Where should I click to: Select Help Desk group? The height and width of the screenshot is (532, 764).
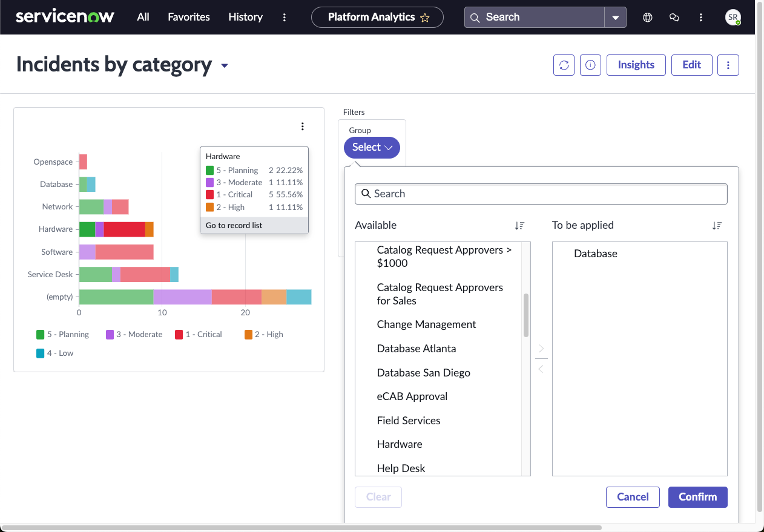[401, 468]
